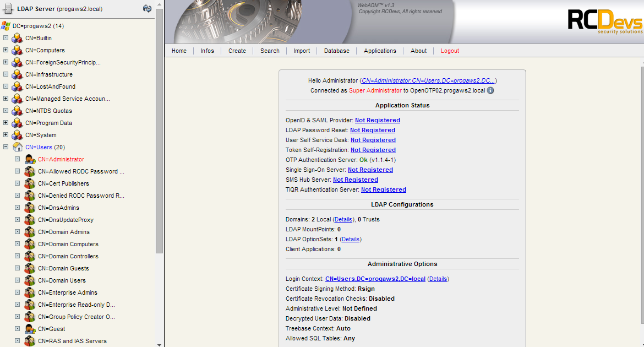This screenshot has height=347, width=644.
Task: Open the Infos menu item
Action: (x=208, y=51)
